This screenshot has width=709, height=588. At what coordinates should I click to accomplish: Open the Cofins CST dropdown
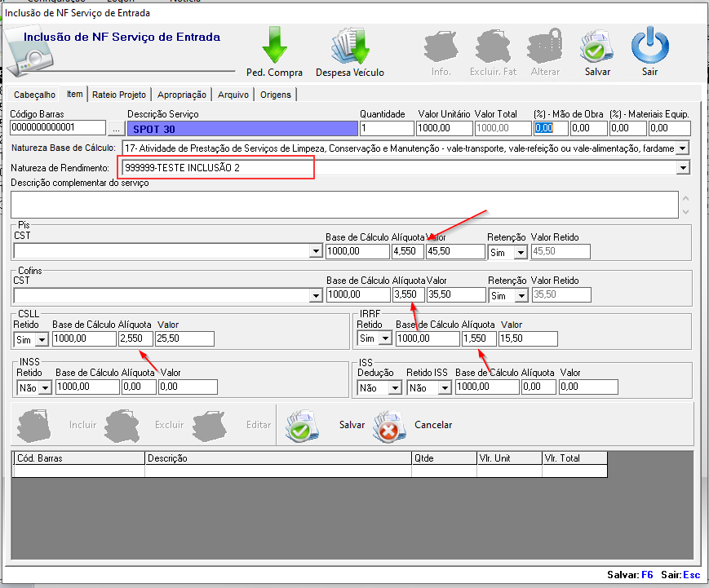pyautogui.click(x=316, y=295)
